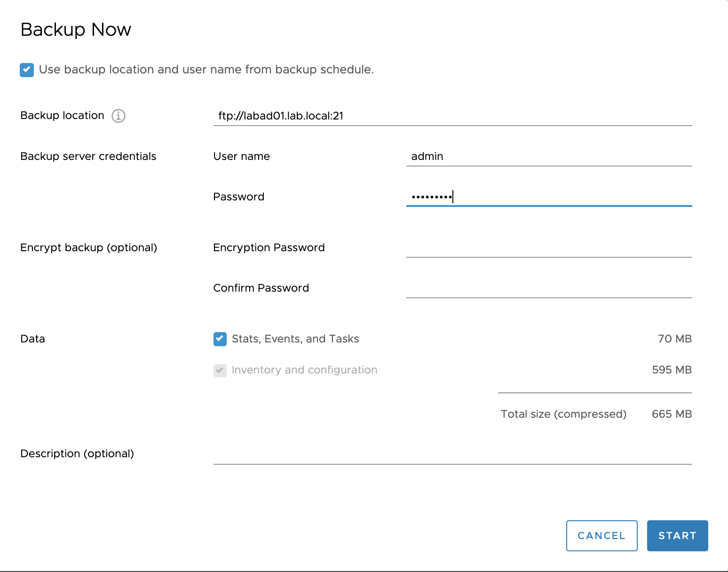Screen dimensions: 728x572
Task: Click the Confirm Password field
Action: click(549, 288)
